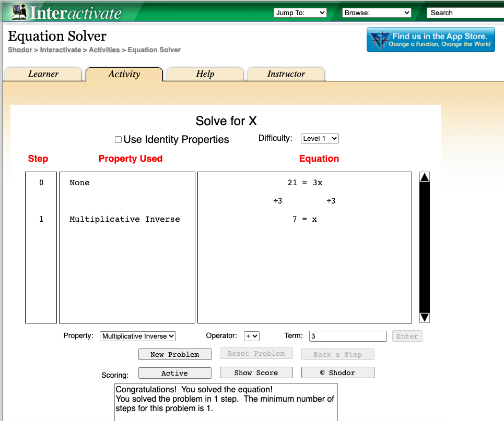504x421 pixels.
Task: Switch to the Learner tab
Action: click(x=43, y=74)
